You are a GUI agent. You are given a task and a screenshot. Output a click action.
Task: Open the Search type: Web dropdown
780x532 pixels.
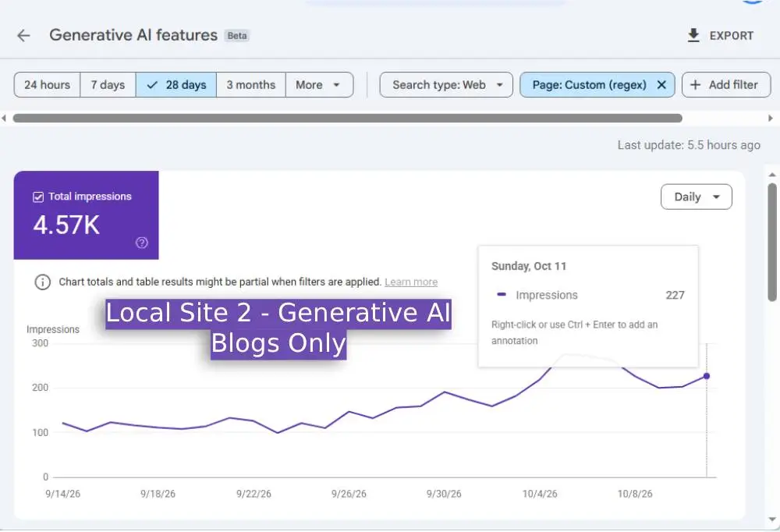pyautogui.click(x=446, y=84)
